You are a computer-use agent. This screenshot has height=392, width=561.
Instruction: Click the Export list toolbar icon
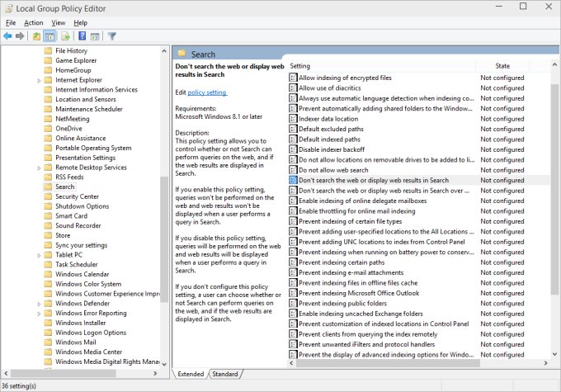65,35
